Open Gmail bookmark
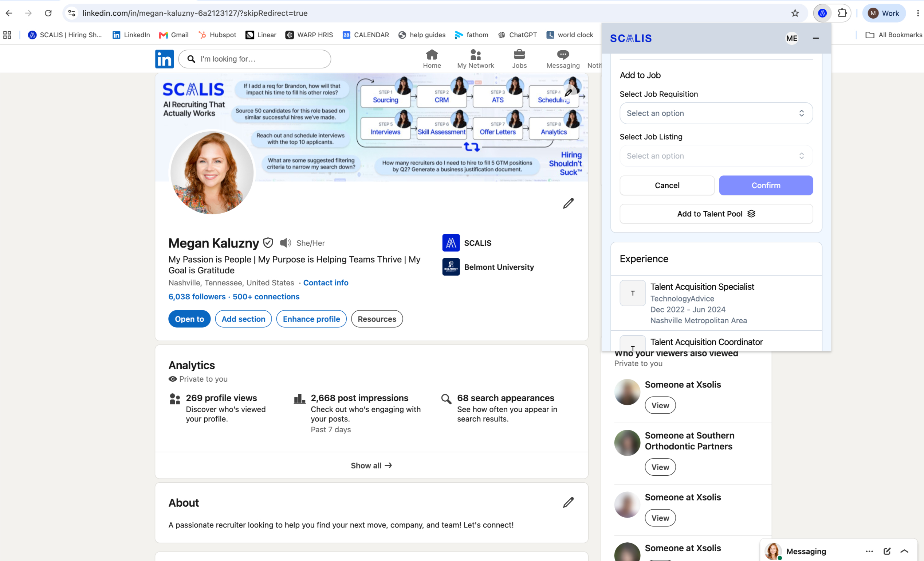This screenshot has height=561, width=924. click(174, 35)
